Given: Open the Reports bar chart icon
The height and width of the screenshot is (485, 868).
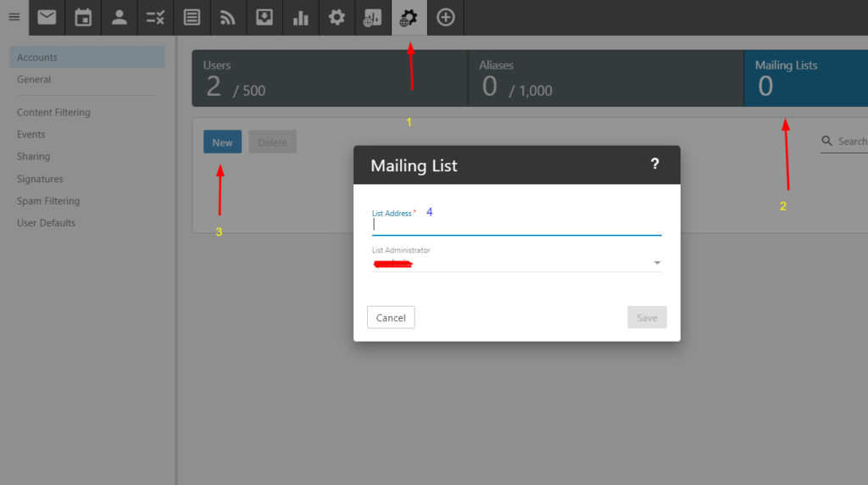Looking at the screenshot, I should click(x=301, y=17).
